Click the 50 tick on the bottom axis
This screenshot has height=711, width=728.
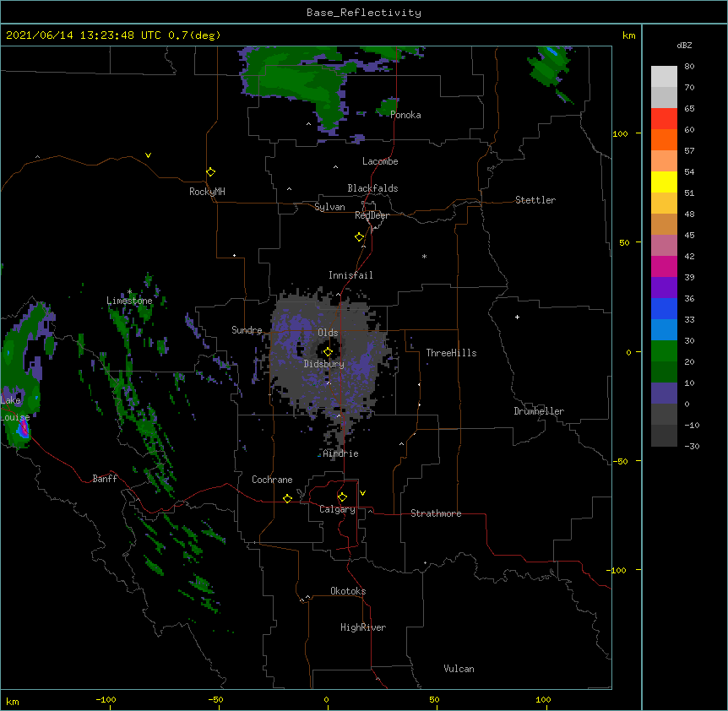click(435, 699)
